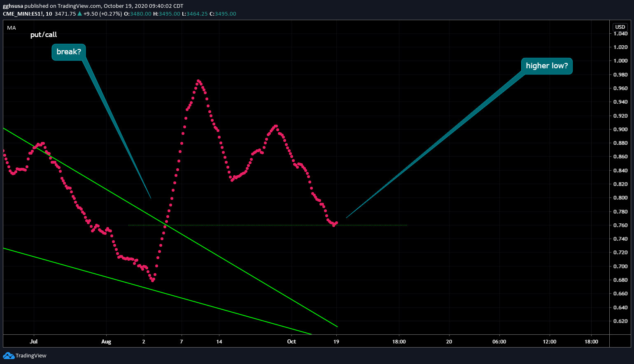Viewport: 634px width, 364px height.
Task: Click the O:3480.00 open value
Action: click(x=138, y=14)
